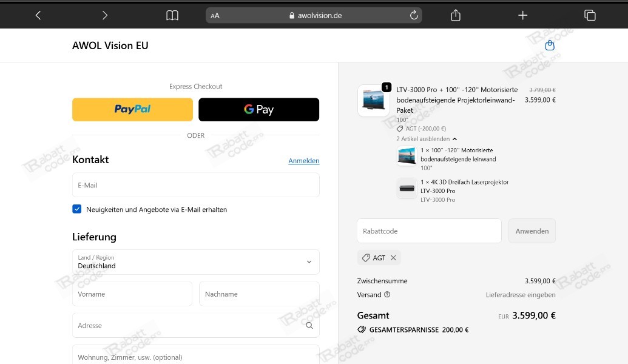Viewport: 628px width, 364px height.
Task: Open the Land/Region country dropdown
Action: click(195, 261)
